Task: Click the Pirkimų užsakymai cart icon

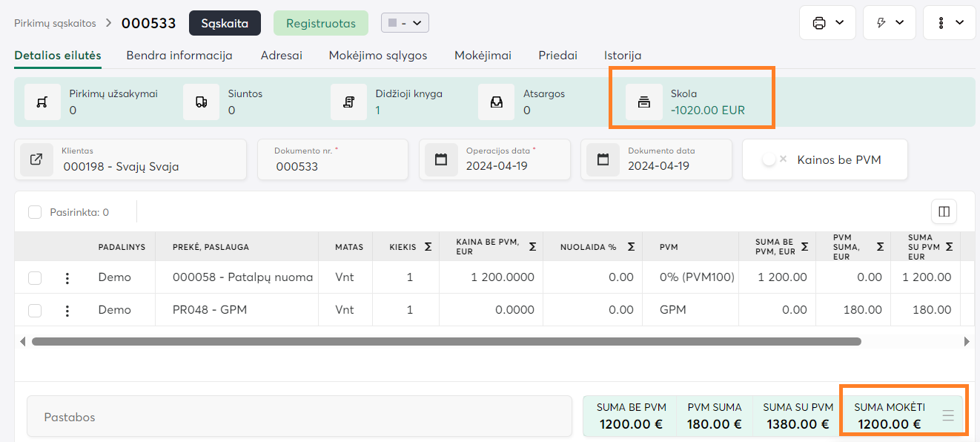Action: 43,102
